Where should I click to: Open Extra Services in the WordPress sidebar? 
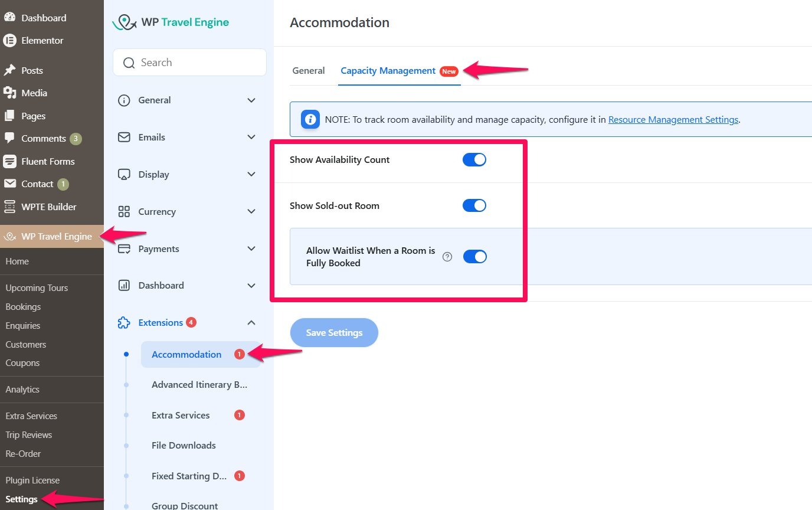coord(31,416)
